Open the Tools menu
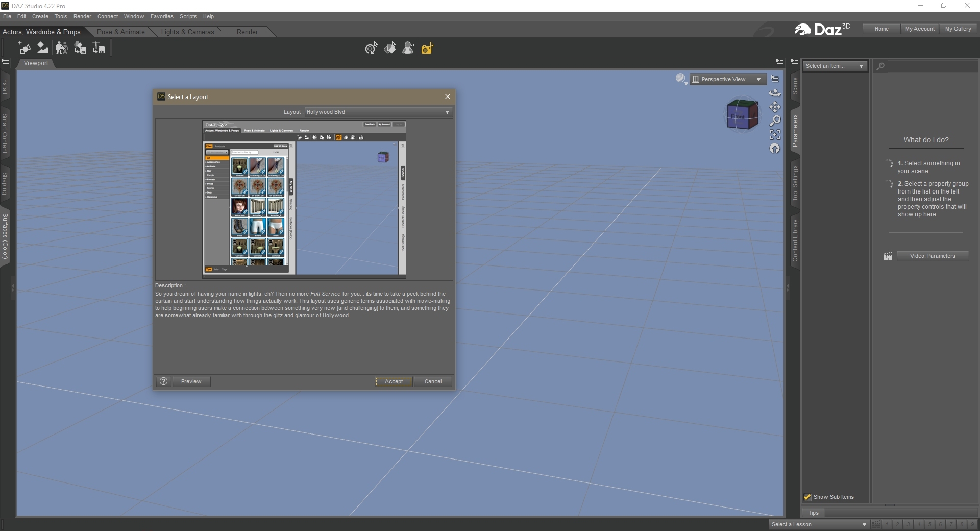The image size is (980, 531). coord(61,16)
